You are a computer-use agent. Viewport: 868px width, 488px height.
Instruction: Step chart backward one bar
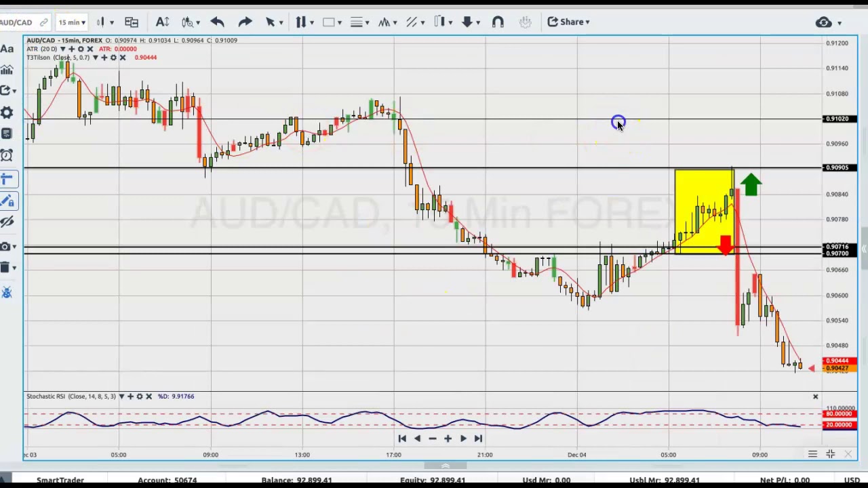pos(417,439)
